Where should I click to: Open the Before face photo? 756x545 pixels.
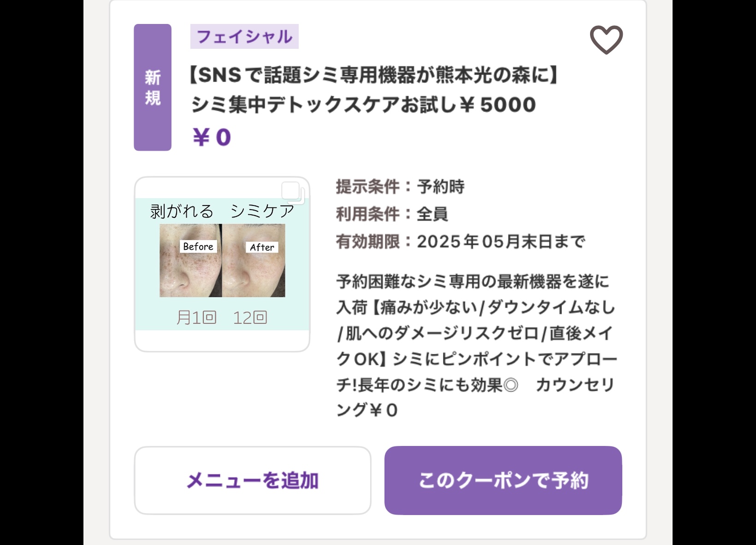tap(191, 261)
